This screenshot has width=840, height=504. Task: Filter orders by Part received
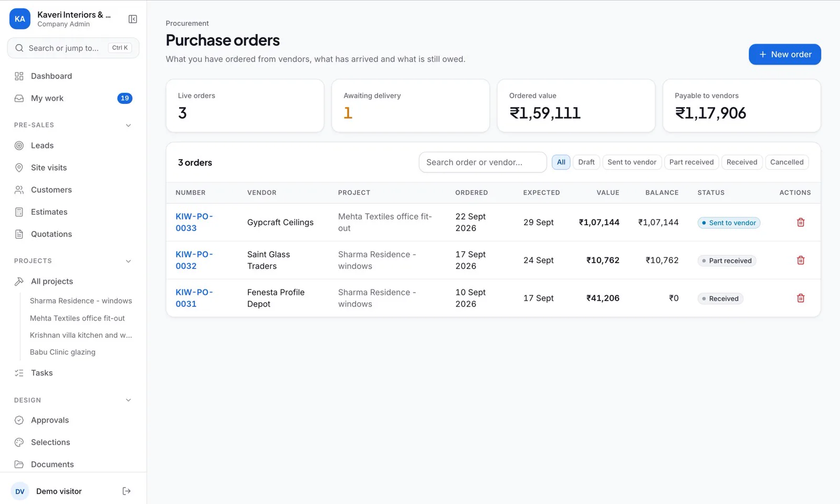[x=691, y=162]
